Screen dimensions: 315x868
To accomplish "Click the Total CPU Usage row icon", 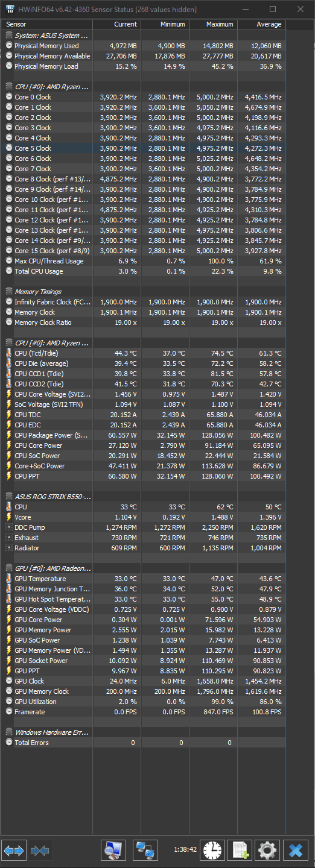I will click(9, 271).
